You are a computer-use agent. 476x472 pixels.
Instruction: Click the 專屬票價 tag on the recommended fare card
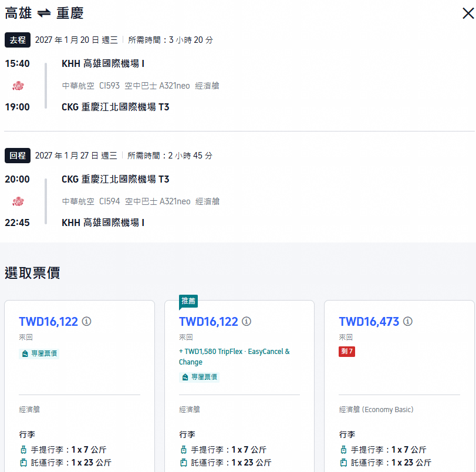pyautogui.click(x=199, y=377)
